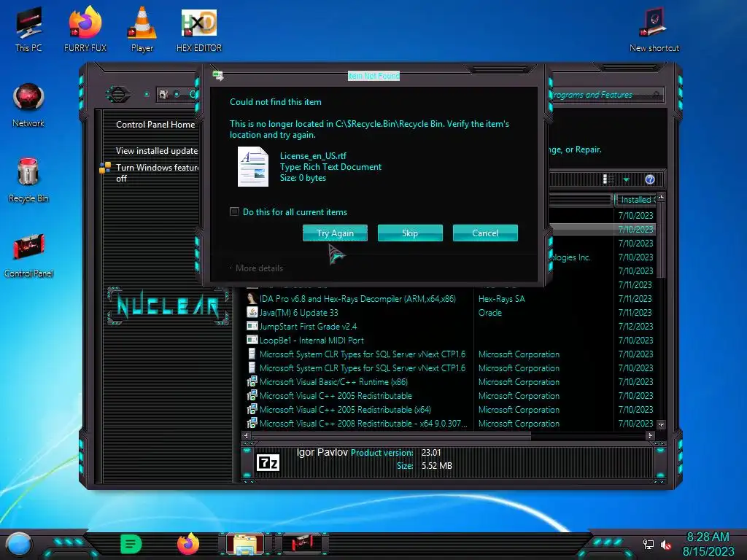Open Control Panel Home link
Screen dimensions: 747x560
click(x=155, y=124)
